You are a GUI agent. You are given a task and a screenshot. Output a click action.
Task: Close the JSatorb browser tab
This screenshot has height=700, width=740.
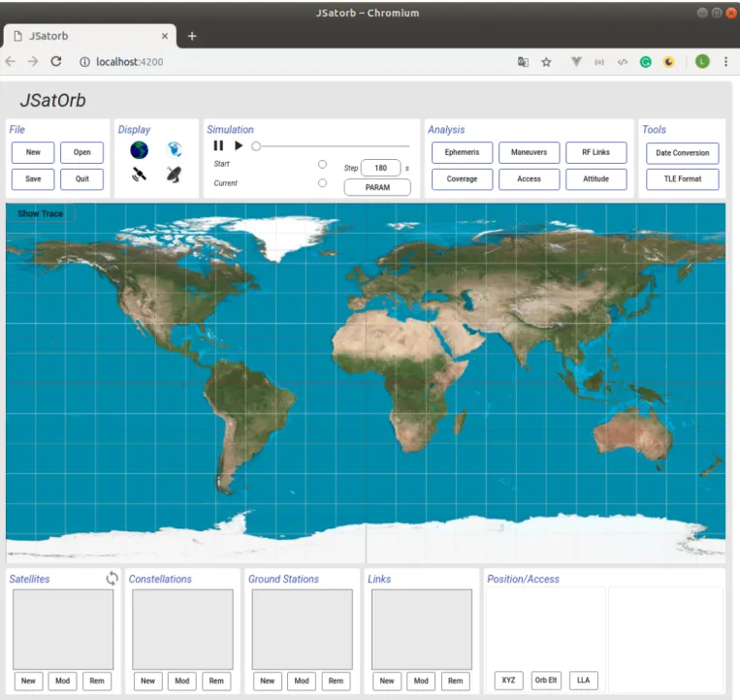click(165, 36)
